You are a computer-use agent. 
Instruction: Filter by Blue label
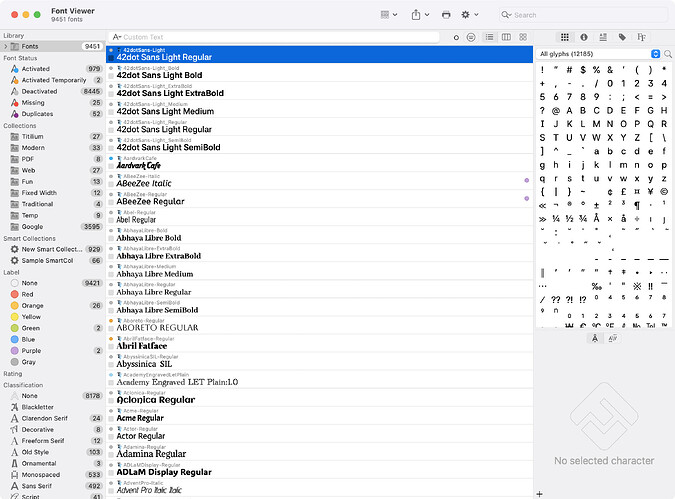(x=52, y=339)
